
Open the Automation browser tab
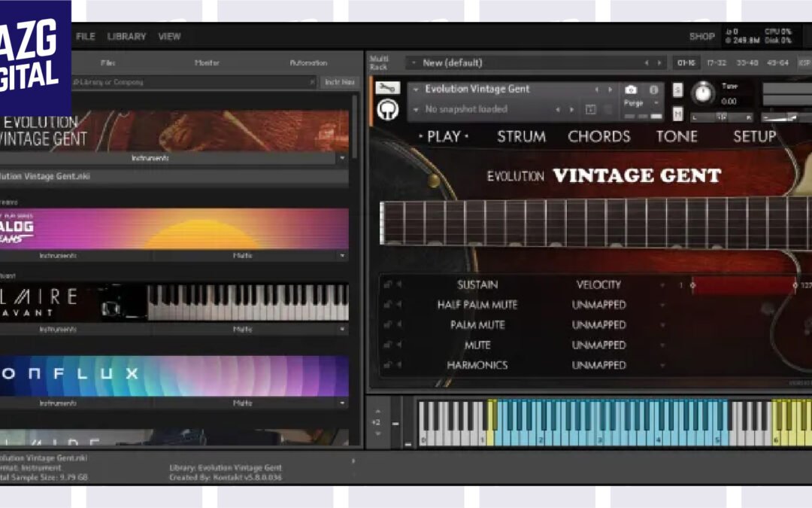(x=308, y=62)
